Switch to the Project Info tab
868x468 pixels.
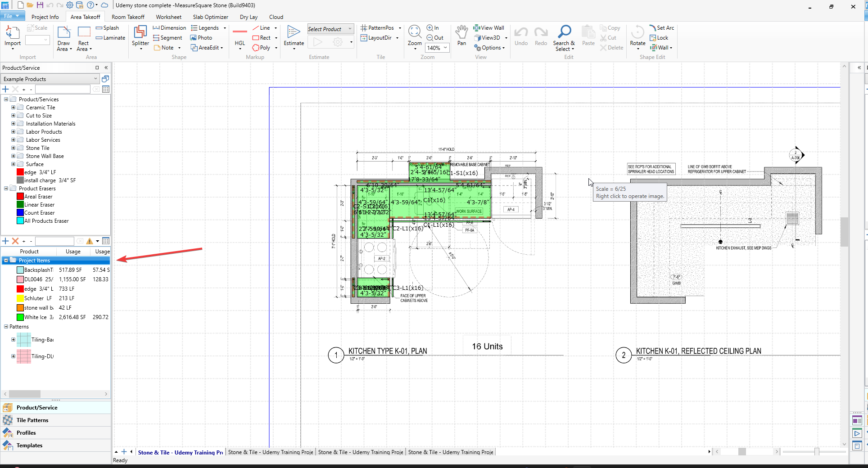click(45, 17)
